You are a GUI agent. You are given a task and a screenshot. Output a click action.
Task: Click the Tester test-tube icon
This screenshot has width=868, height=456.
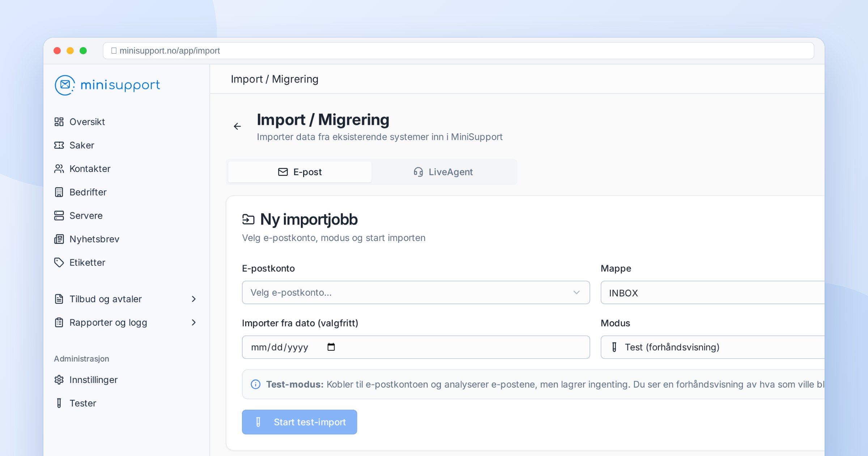[x=59, y=403]
